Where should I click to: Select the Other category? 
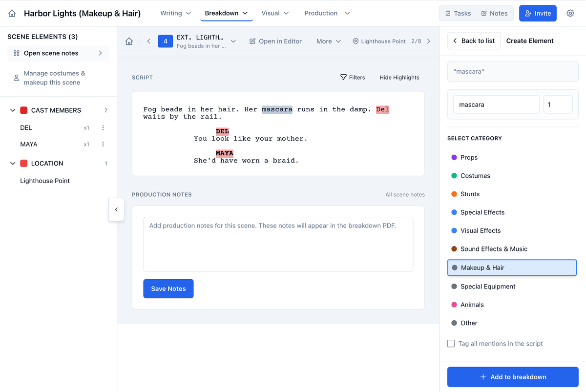point(512,323)
